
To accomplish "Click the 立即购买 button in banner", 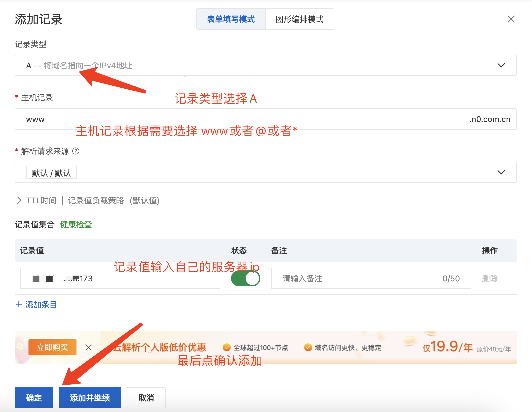I will click(x=52, y=347).
